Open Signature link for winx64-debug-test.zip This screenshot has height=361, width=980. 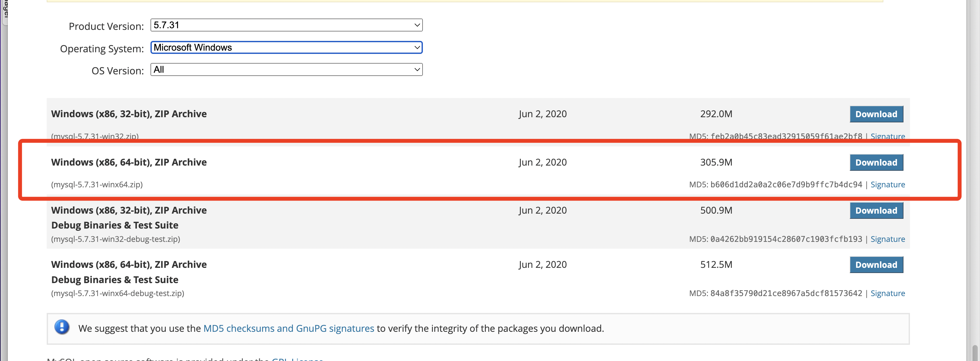coord(887,293)
